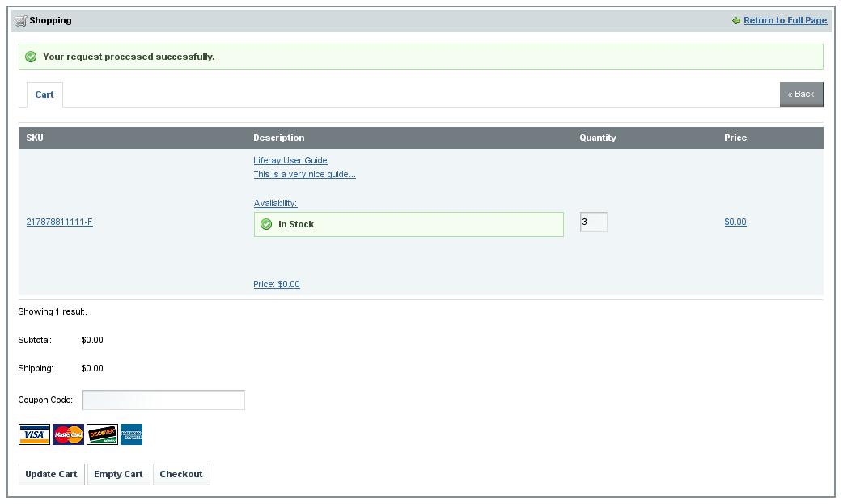
Task: Proceed with the Checkout button
Action: click(x=181, y=474)
